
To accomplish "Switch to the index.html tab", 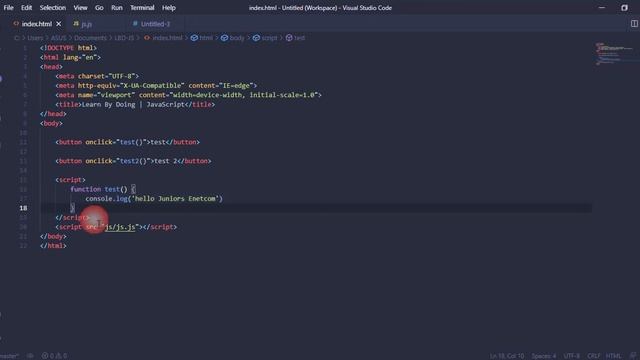I will tap(37, 24).
